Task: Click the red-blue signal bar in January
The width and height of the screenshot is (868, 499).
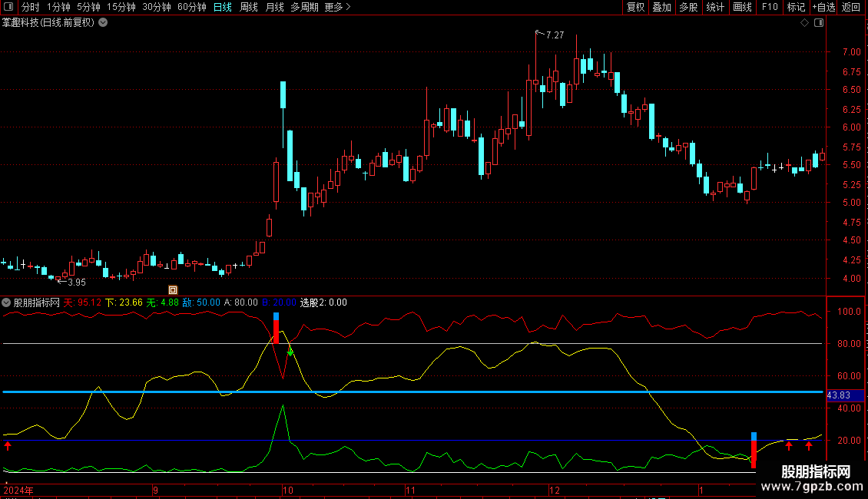Action: pos(754,451)
